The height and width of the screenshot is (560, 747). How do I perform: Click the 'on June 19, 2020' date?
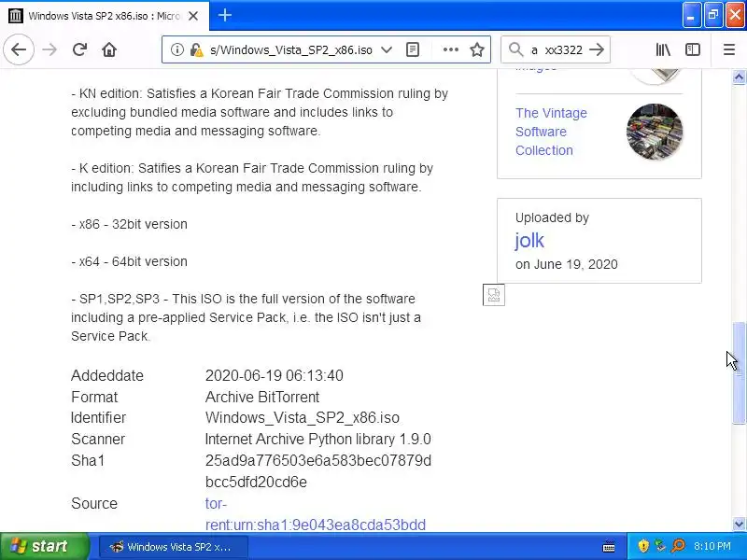(x=567, y=264)
